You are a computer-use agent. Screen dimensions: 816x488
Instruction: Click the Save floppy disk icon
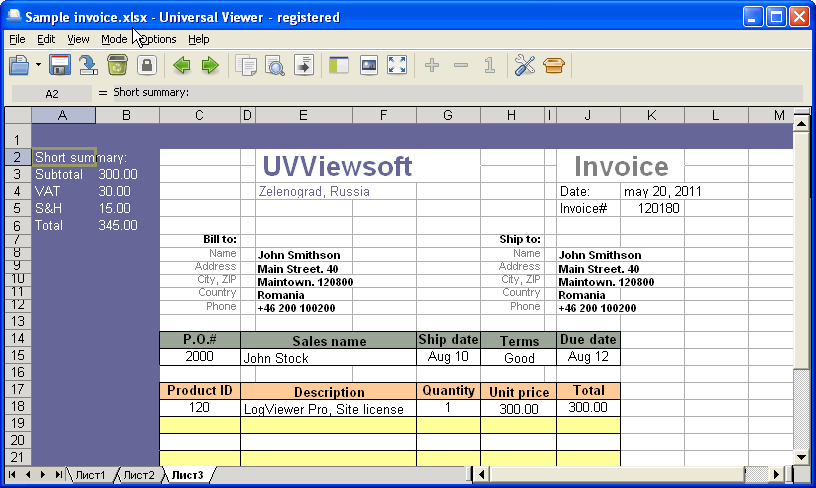(x=60, y=66)
